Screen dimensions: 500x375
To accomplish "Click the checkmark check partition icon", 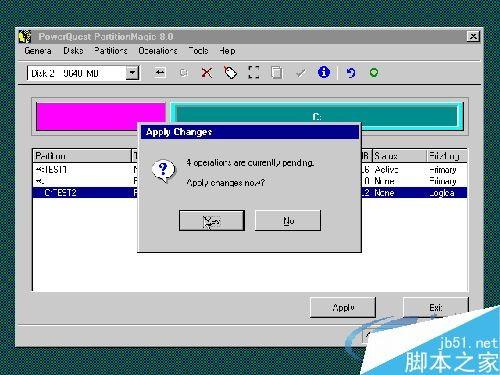I will coord(301,72).
